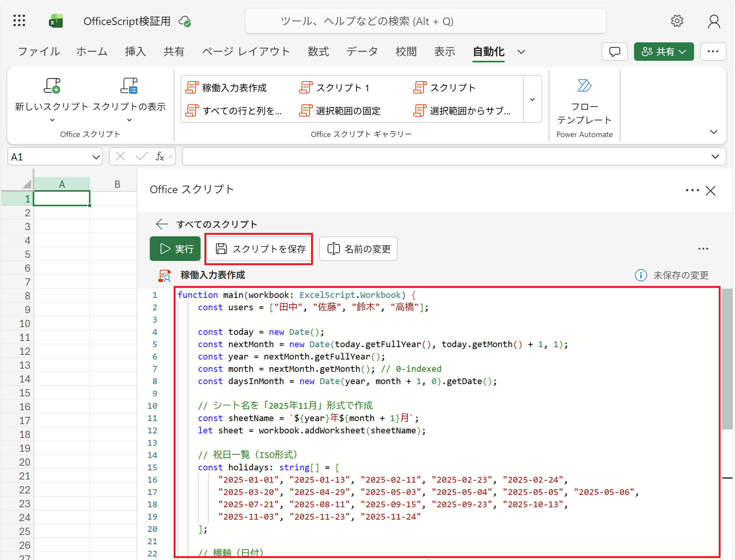Select all cells corner triangle
The image size is (736, 560).
[26, 184]
